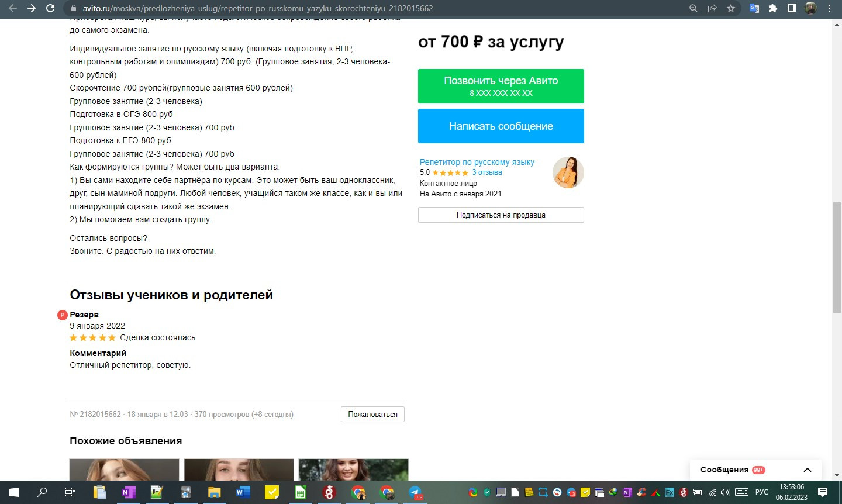Open seller profile Репетитор по русскому языку
This screenshot has width=842, height=504.
(x=477, y=162)
